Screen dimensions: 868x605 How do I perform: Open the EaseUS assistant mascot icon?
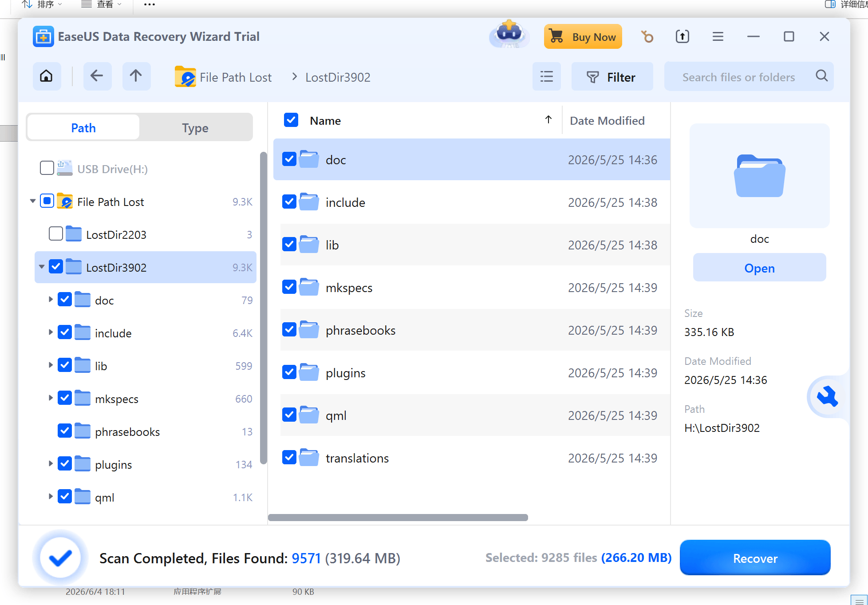(509, 35)
